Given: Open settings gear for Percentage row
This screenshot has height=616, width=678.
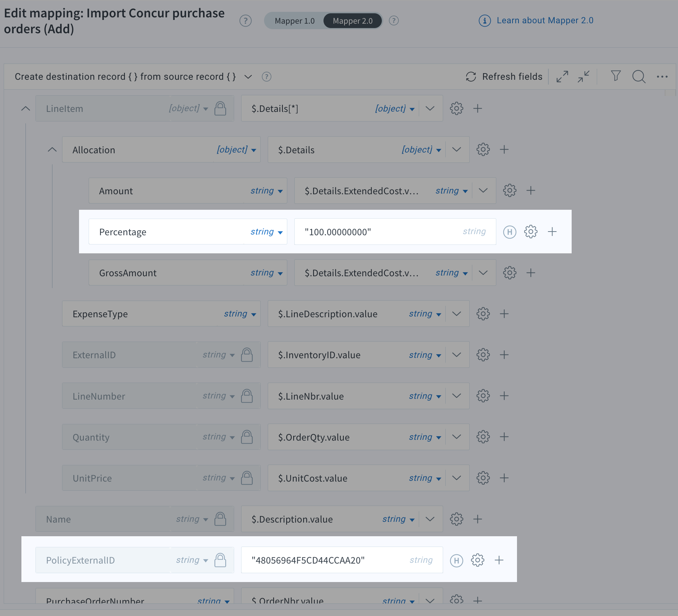Looking at the screenshot, I should point(531,232).
